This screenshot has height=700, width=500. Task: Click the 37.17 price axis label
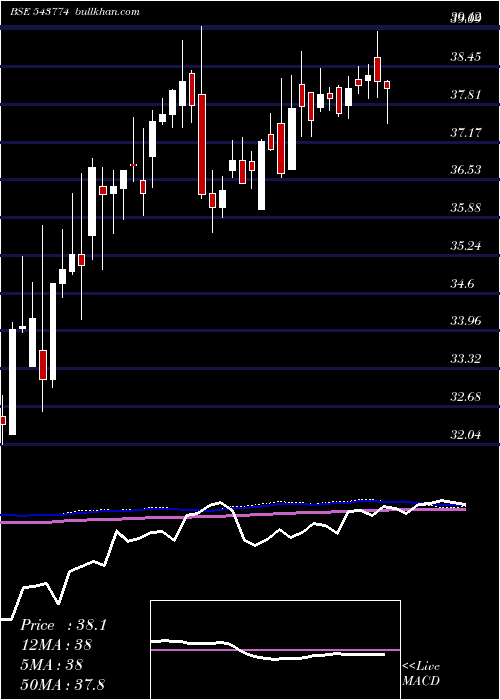(x=466, y=132)
